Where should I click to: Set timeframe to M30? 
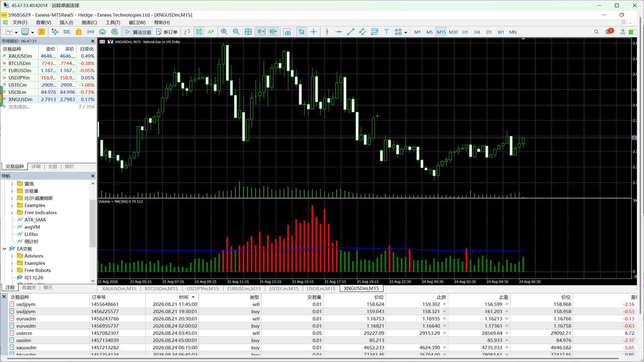(453, 32)
